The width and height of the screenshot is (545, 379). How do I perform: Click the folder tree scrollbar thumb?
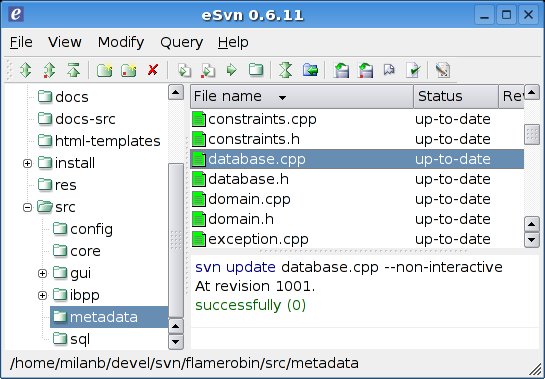tap(176, 240)
